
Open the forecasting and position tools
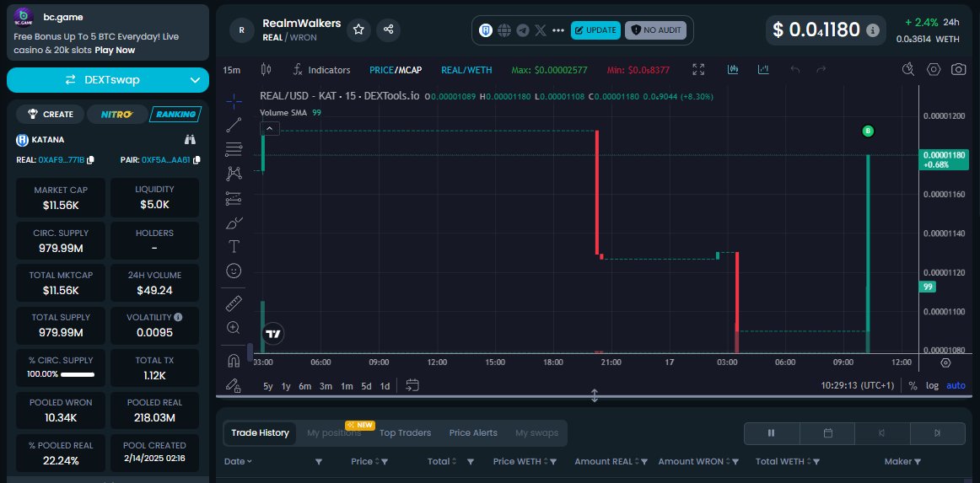click(234, 198)
